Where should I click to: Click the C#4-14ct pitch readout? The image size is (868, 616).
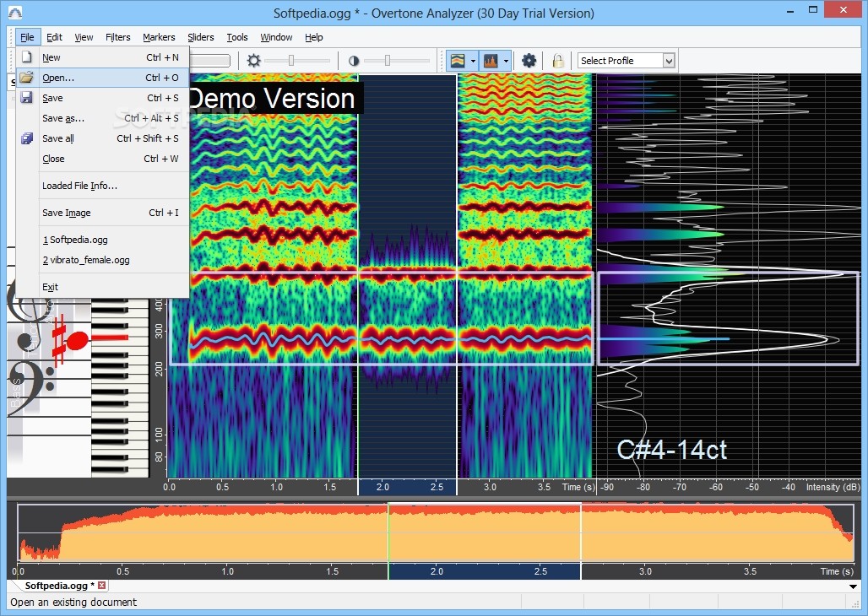pyautogui.click(x=671, y=450)
